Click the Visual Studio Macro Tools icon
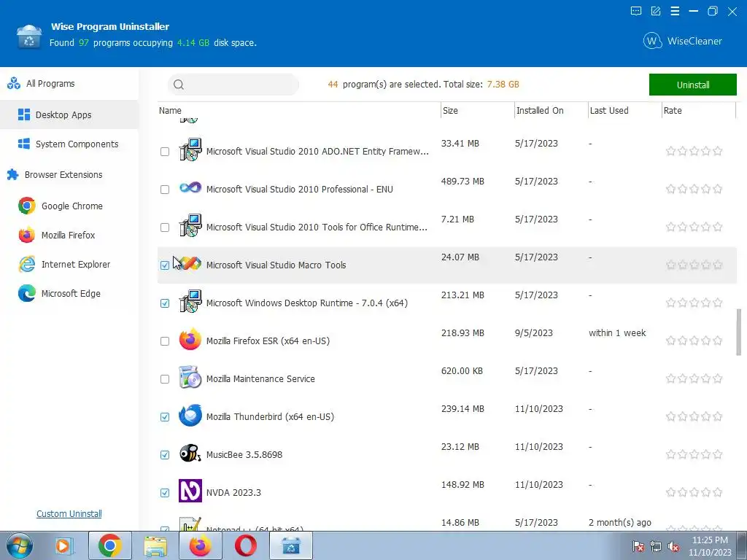This screenshot has width=747, height=560. 190,263
